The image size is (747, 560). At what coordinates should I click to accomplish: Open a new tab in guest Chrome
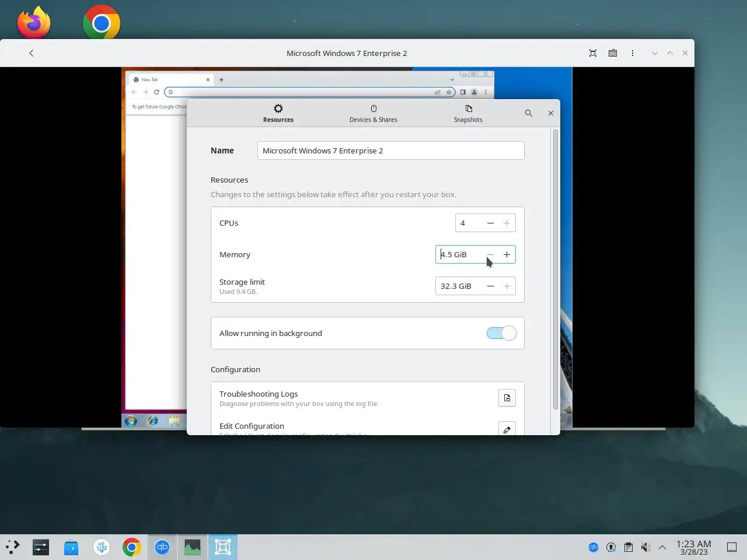(x=221, y=80)
